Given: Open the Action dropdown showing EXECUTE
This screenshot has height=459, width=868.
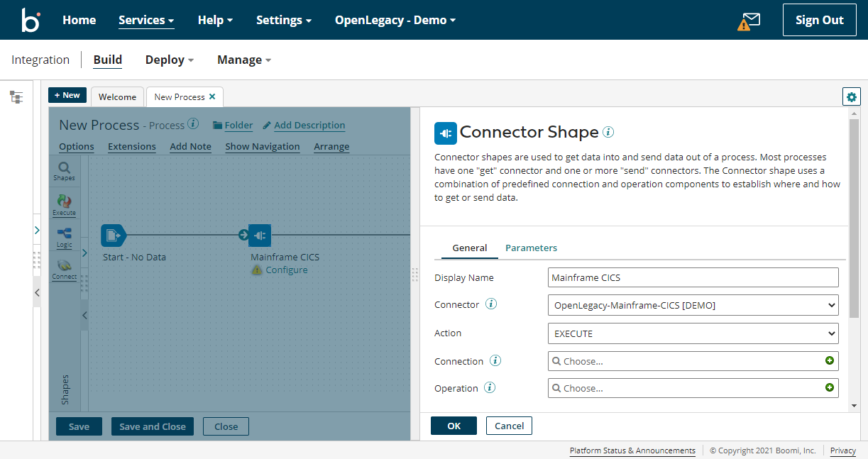Looking at the screenshot, I should pyautogui.click(x=693, y=333).
